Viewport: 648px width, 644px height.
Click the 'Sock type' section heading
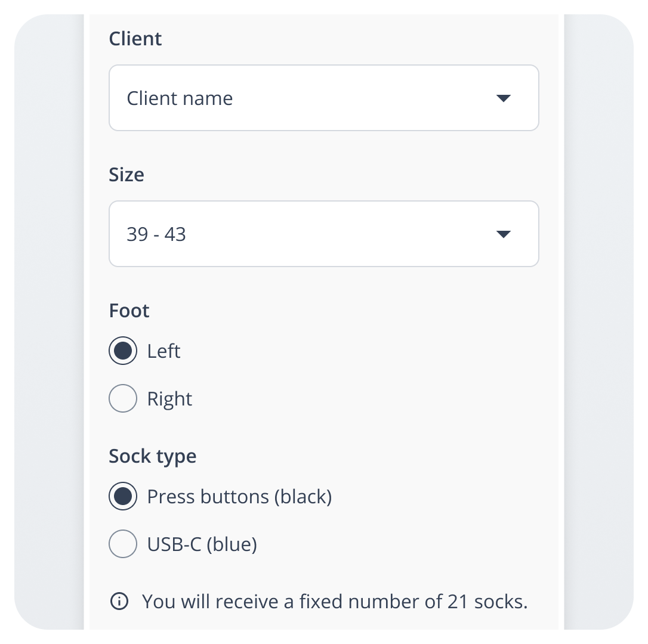click(153, 456)
